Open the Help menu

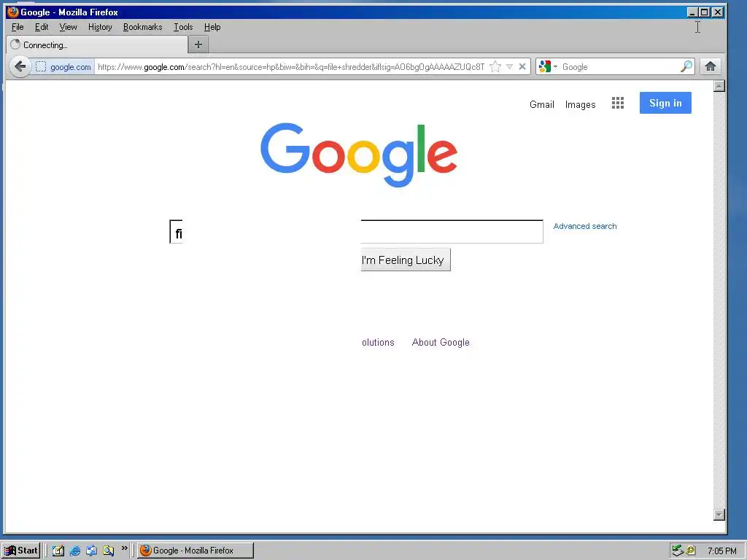pyautogui.click(x=212, y=27)
